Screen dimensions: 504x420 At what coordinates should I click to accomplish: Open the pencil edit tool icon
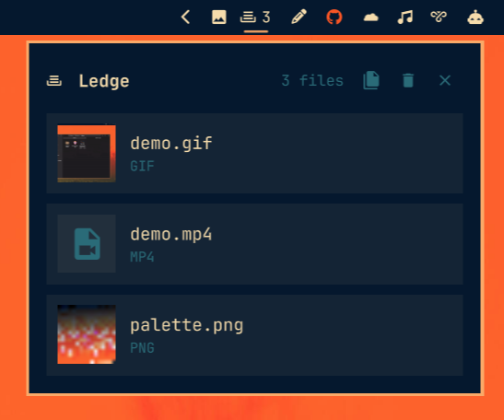point(299,17)
